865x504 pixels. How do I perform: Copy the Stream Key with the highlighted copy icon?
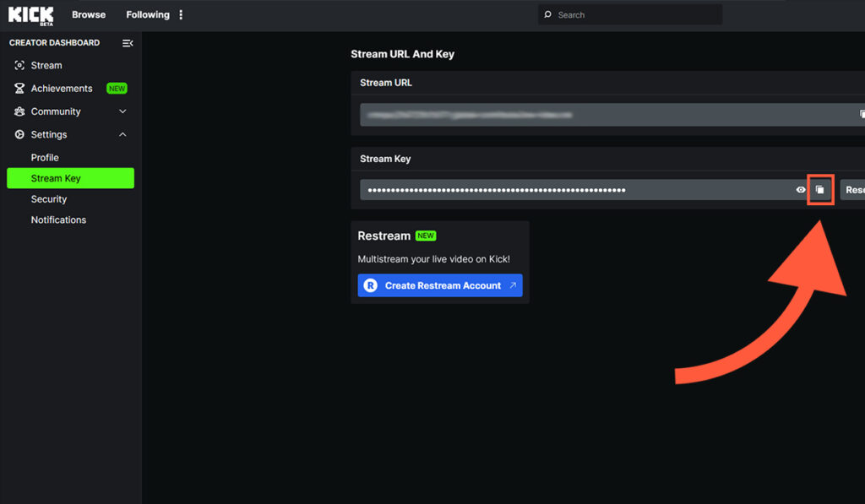(x=820, y=190)
